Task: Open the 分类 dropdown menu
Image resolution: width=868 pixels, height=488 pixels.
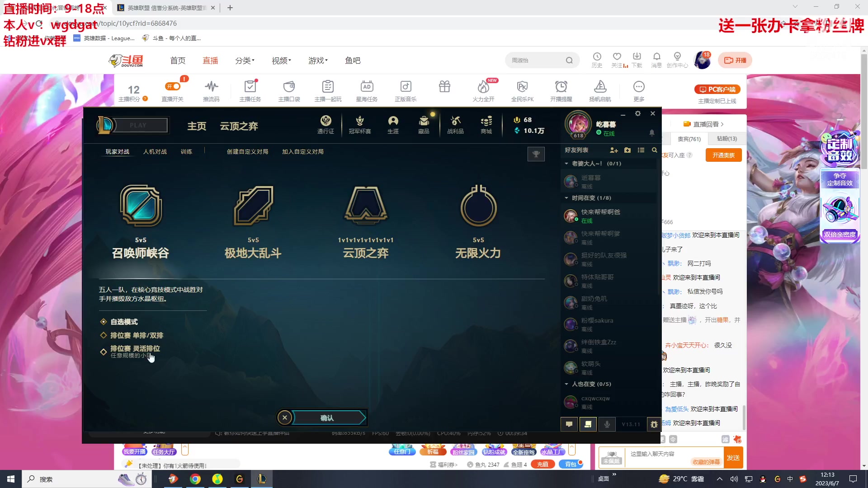Action: [245, 61]
